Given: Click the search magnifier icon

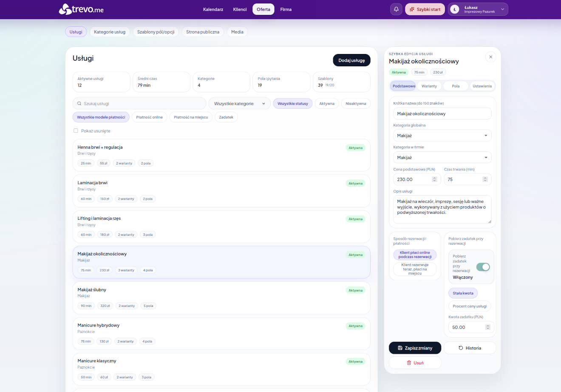Looking at the screenshot, I should [79, 104].
